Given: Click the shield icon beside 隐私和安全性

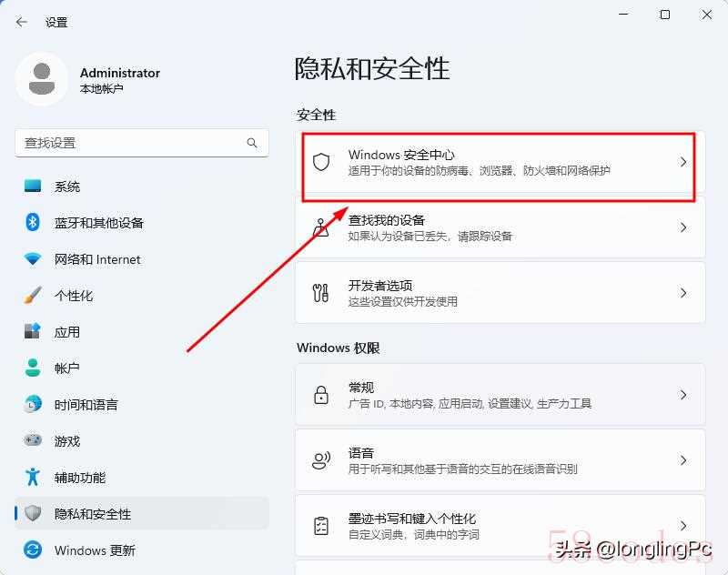Looking at the screenshot, I should pyautogui.click(x=33, y=513).
